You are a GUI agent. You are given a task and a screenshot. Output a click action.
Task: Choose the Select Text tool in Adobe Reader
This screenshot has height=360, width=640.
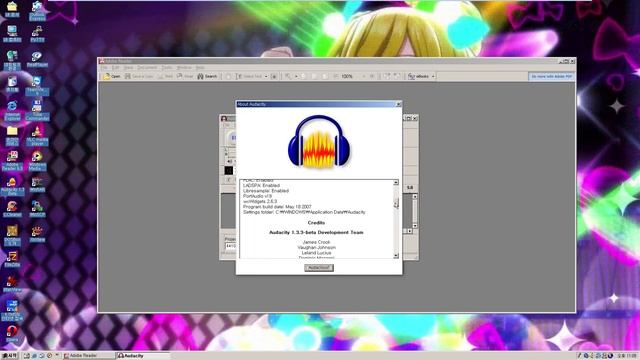(249, 76)
